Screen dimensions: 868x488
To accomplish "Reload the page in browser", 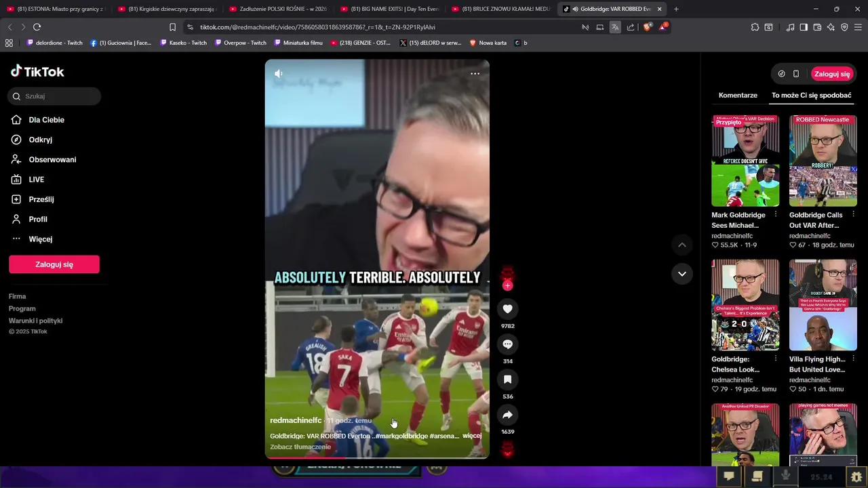I will 37,27.
